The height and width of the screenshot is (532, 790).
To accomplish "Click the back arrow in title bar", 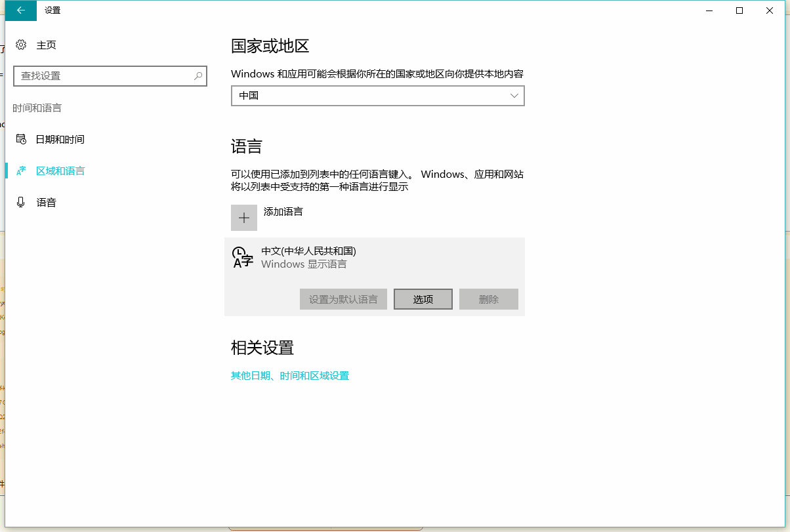I will tap(21, 10).
